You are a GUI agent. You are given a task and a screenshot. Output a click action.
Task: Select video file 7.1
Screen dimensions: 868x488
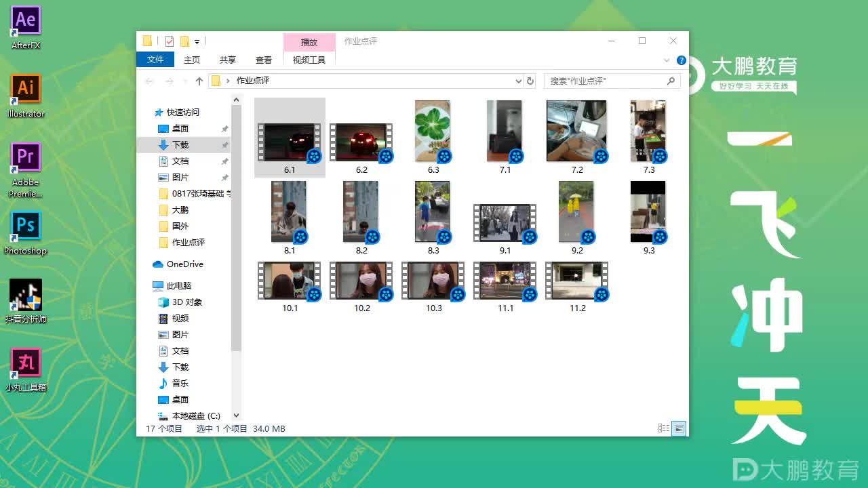pyautogui.click(x=505, y=138)
